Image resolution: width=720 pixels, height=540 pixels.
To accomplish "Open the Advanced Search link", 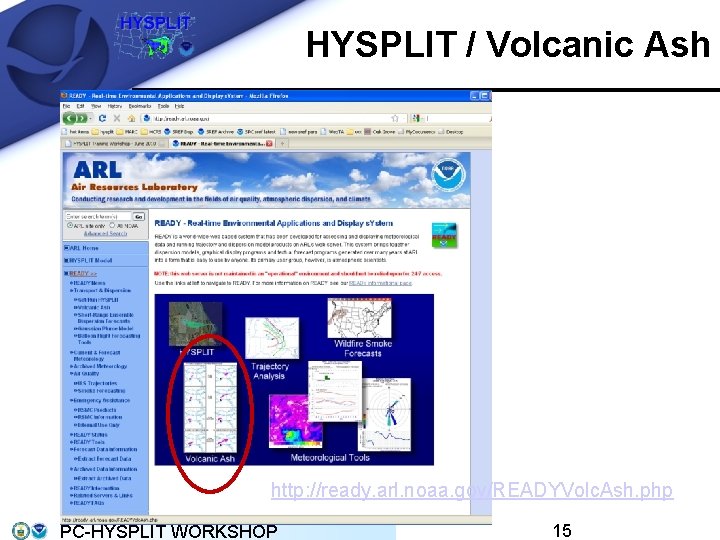I will click(106, 233).
